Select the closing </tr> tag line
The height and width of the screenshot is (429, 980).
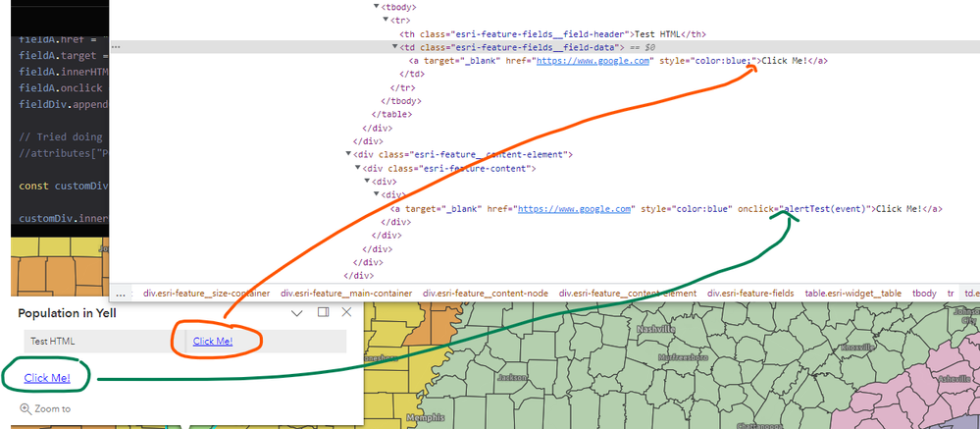[x=400, y=87]
